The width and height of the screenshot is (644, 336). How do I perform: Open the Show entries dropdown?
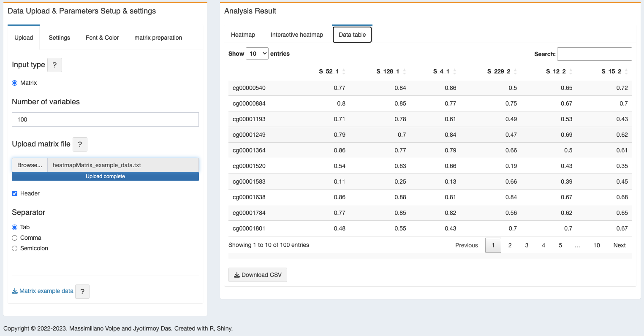257,54
